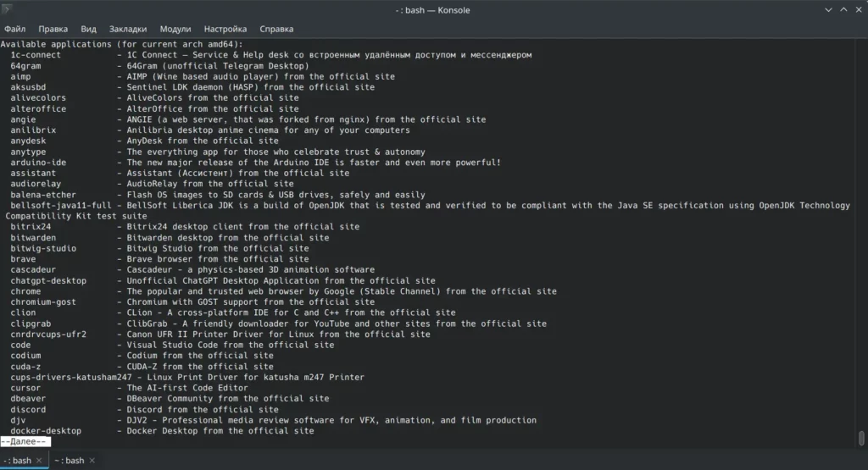Click the 'Available applications' header line
The width and height of the screenshot is (868, 470).
coord(122,44)
